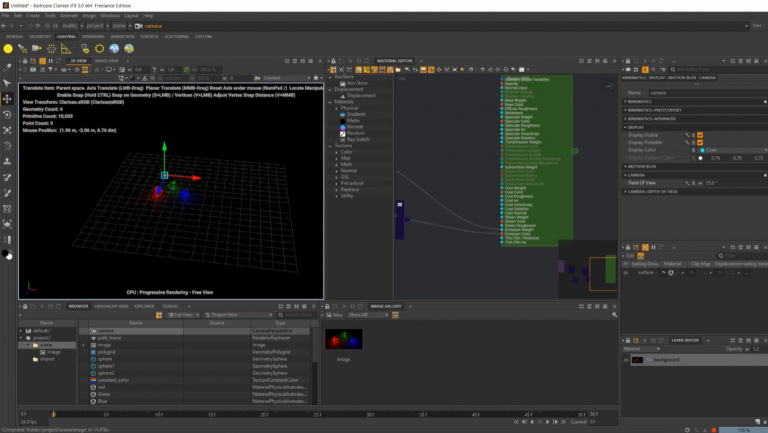Viewport: 768px width, 433px height.
Task: Uncheck the Display Visible checkbox
Action: (700, 135)
